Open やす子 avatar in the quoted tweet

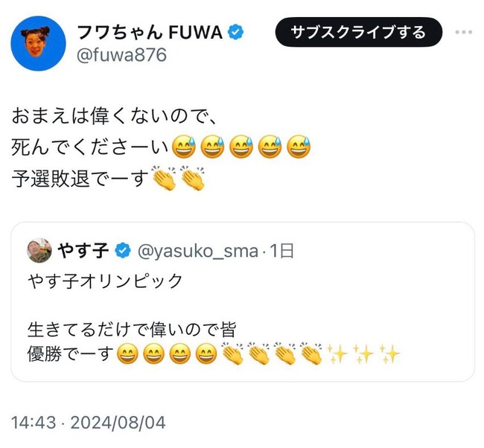[x=39, y=250]
